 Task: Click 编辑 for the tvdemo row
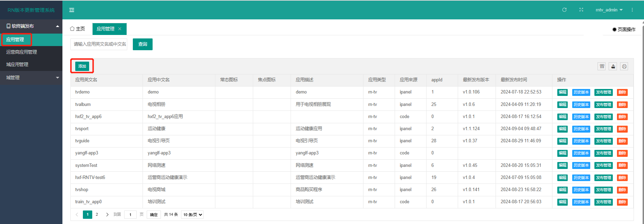(x=562, y=92)
